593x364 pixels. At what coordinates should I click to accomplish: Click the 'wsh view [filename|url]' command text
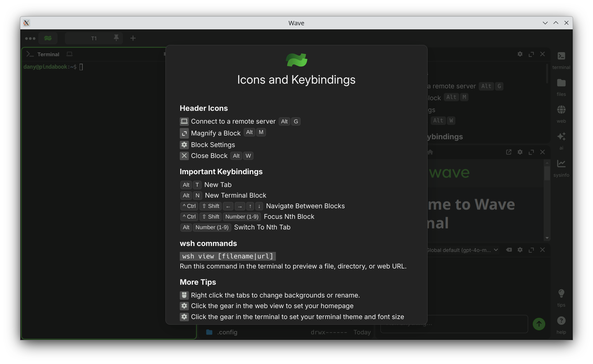228,256
